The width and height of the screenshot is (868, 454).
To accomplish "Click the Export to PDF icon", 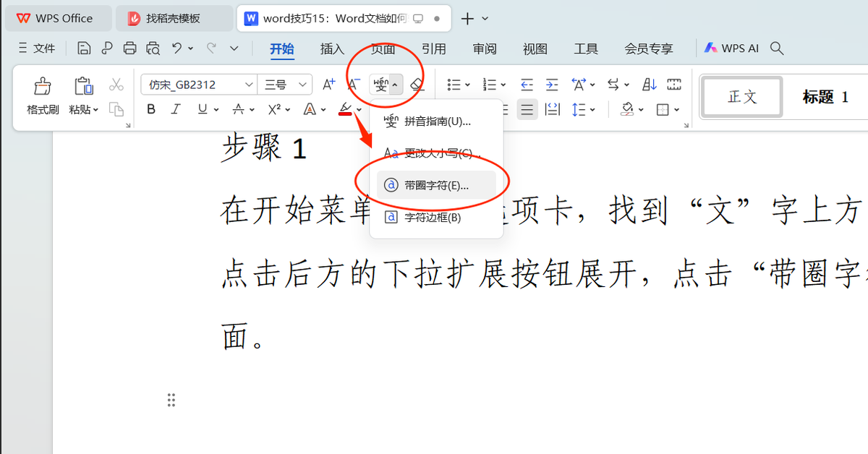I will [x=107, y=48].
